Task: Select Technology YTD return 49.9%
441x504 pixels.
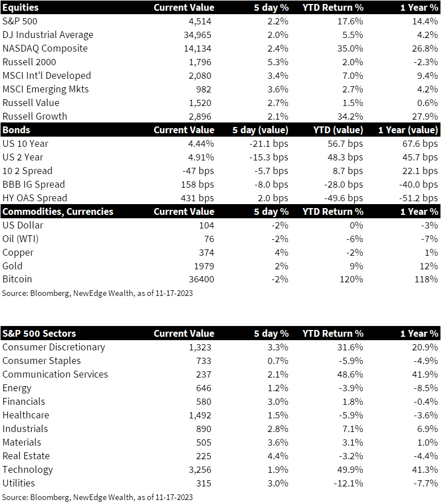Action: pos(350,469)
